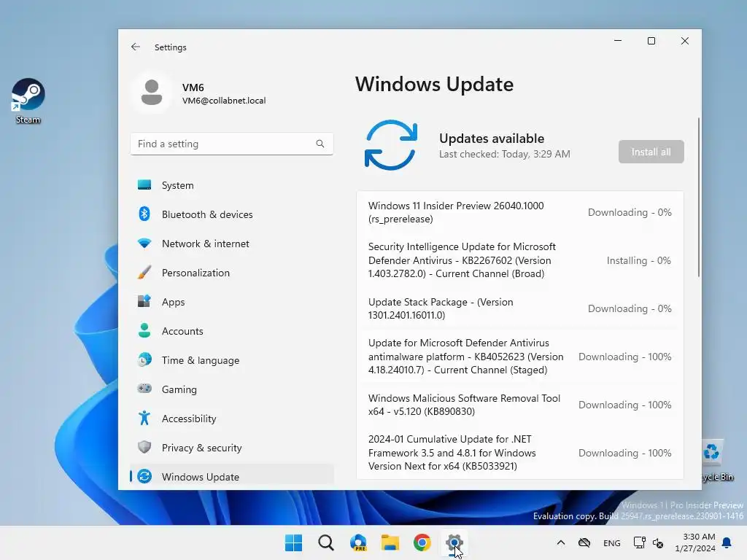Open the OneDrive cloud tray icon
The height and width of the screenshot is (560, 747).
pyautogui.click(x=584, y=542)
